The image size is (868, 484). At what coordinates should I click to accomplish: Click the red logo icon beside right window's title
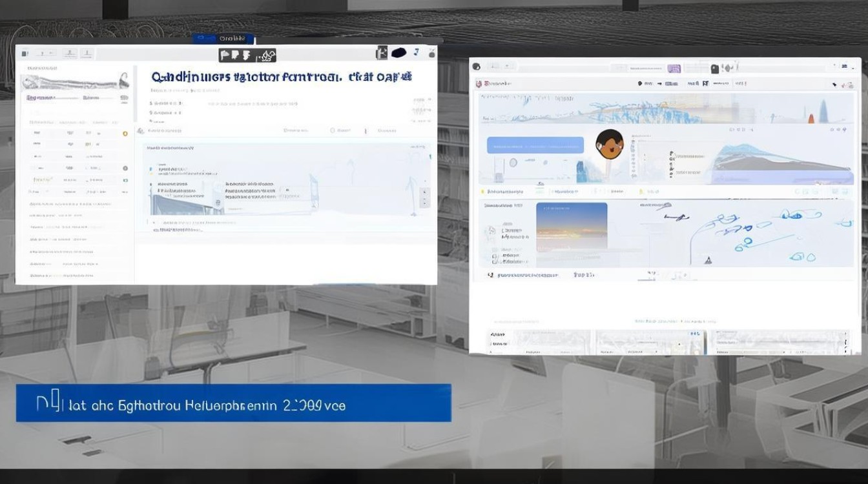[479, 84]
